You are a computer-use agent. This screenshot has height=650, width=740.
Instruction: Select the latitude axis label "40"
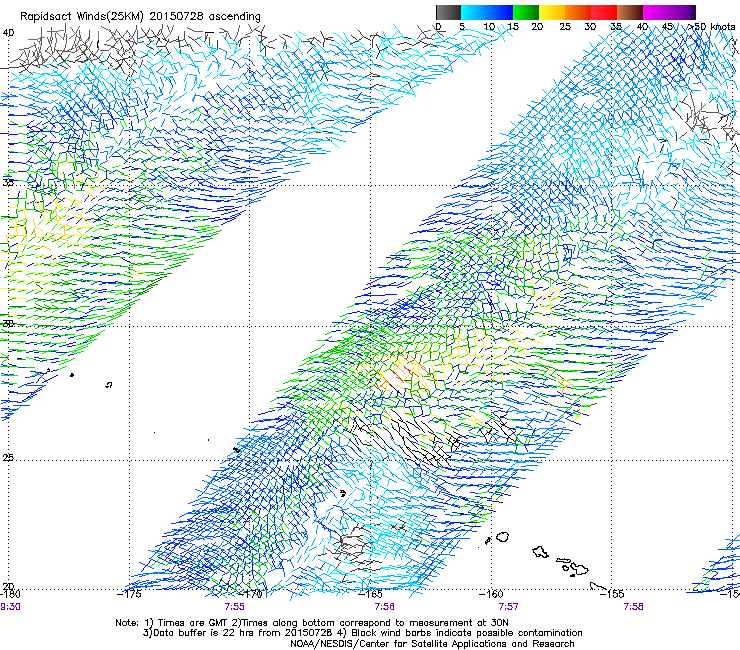tap(8, 33)
